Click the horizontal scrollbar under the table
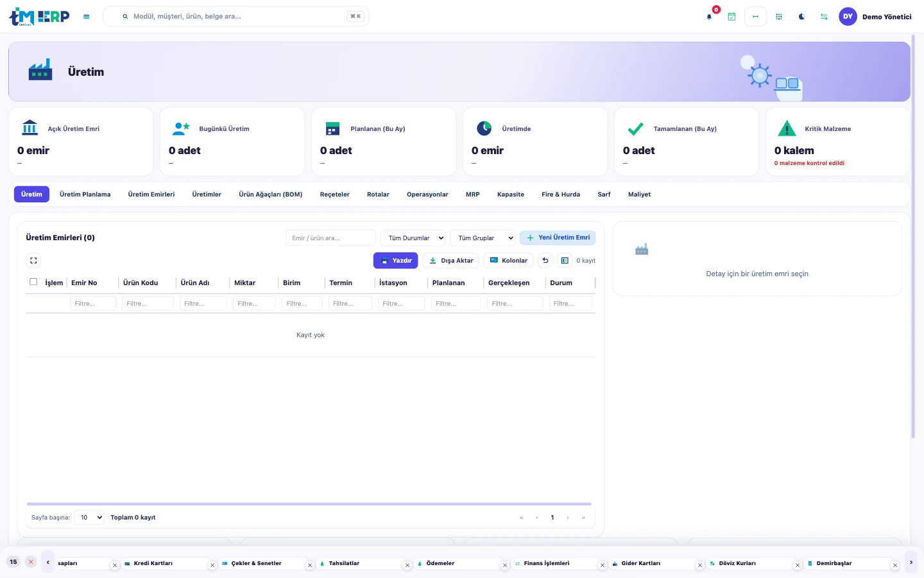Viewport: 924px width, 578px height. (x=309, y=504)
